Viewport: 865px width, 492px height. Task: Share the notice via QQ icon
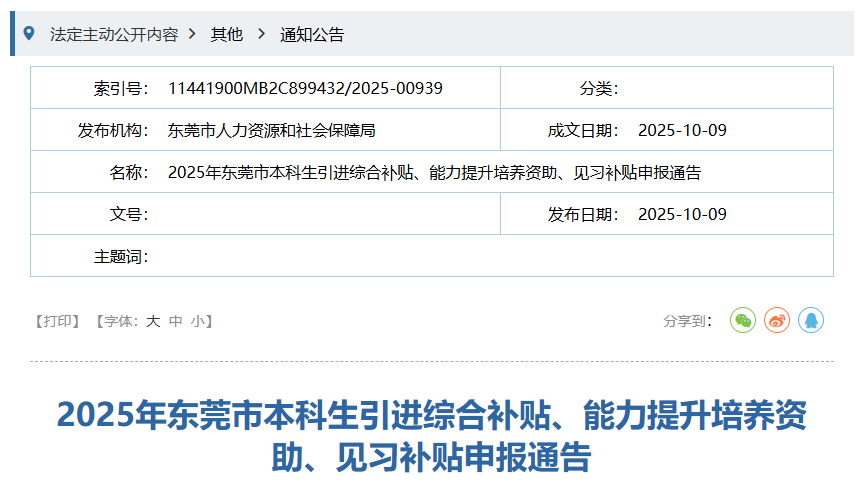[x=811, y=321]
